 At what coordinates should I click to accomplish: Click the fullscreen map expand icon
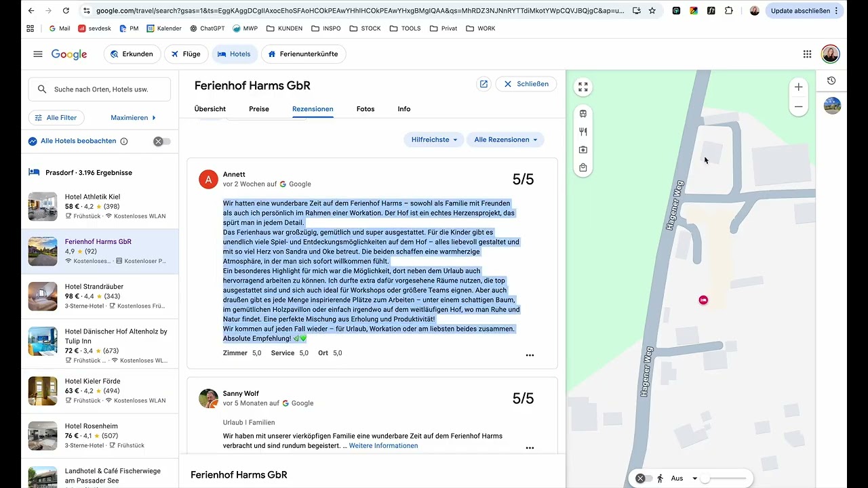point(583,87)
